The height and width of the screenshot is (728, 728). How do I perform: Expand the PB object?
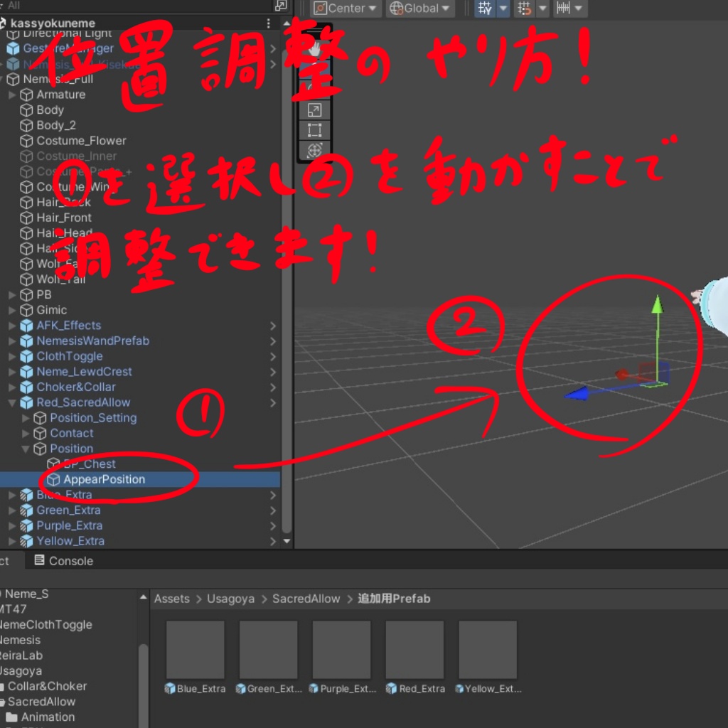tap(12, 295)
